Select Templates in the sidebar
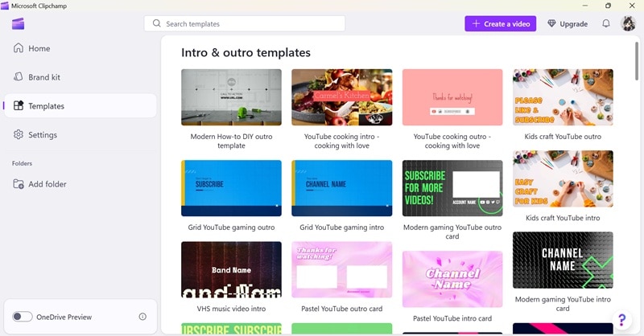This screenshot has height=336, width=644. tap(80, 105)
